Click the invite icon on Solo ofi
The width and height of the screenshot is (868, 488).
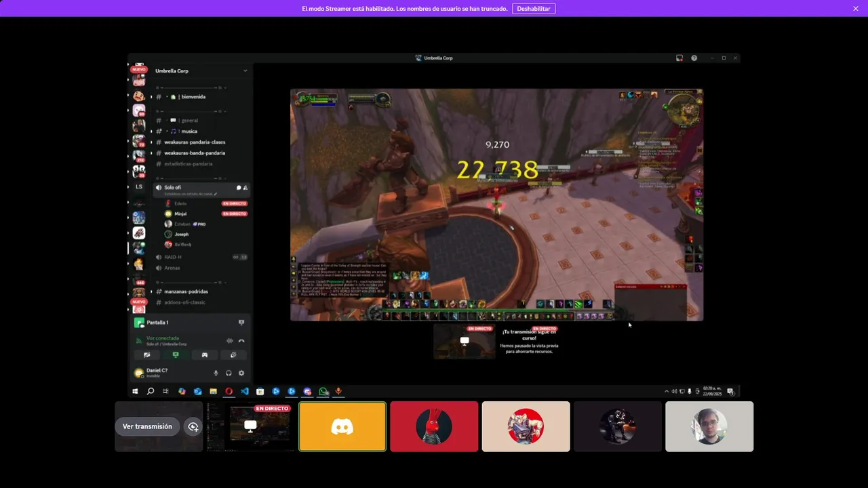click(x=245, y=188)
